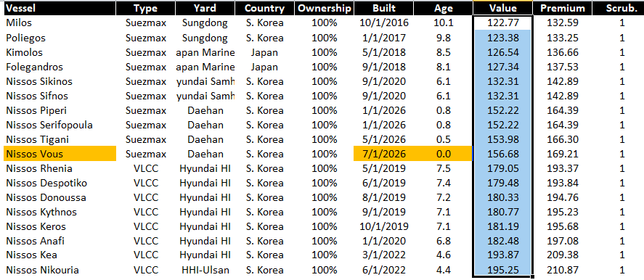644x280 pixels.
Task: Click the Nissos Sifnos cell
Action: (60, 96)
